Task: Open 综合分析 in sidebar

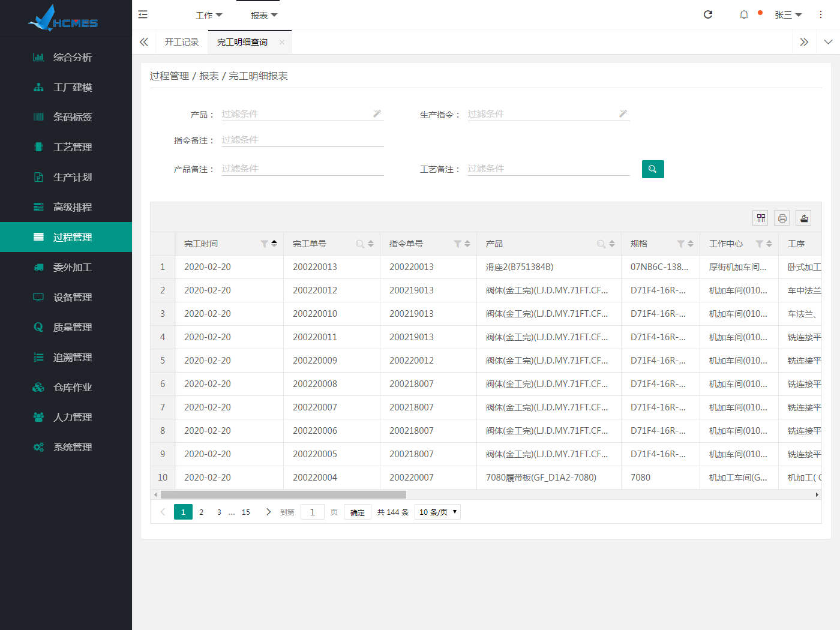Action: point(66,57)
